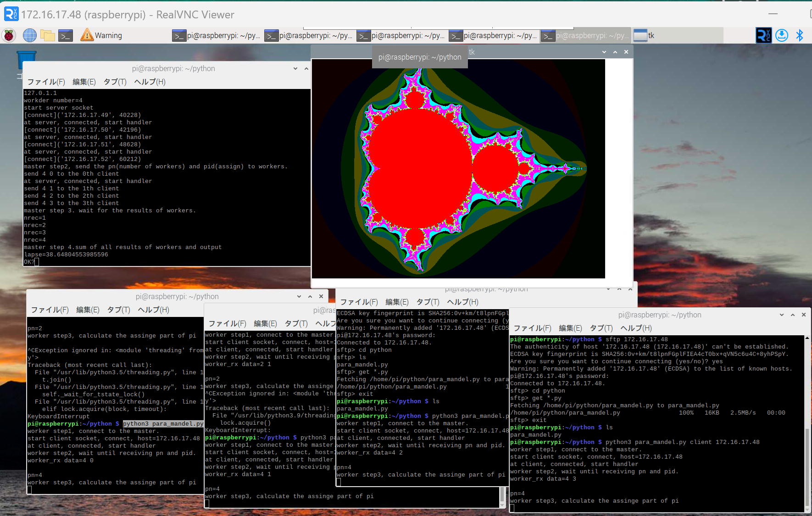Minimize the RealVNC Viewer window
Viewport: 812px width, 516px height.
click(x=773, y=14)
